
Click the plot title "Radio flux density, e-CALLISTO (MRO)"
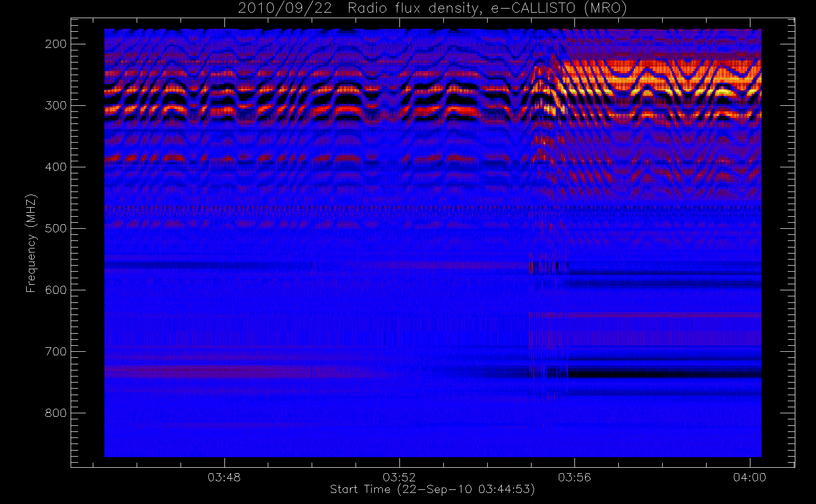(487, 9)
